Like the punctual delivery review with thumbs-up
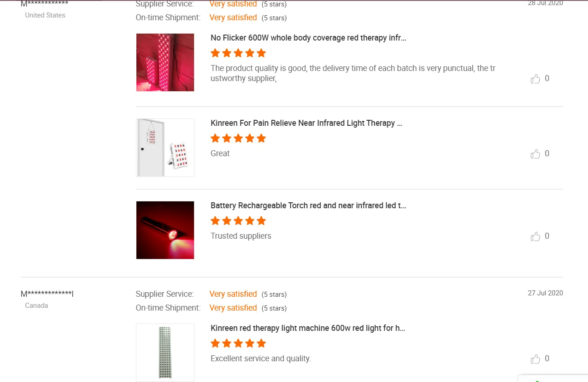Viewport: 588px width, 382px height. [x=535, y=79]
